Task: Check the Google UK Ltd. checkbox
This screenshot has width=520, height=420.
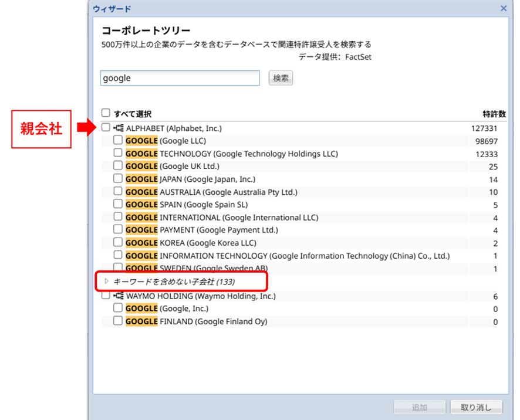Action: [x=118, y=165]
